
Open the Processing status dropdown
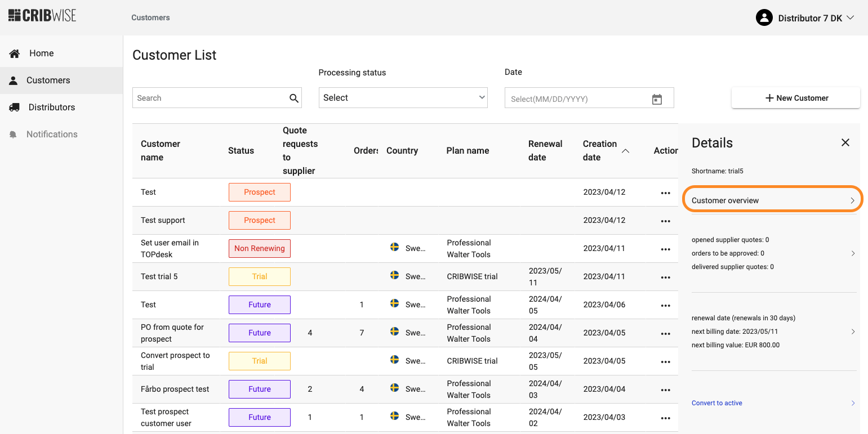click(x=403, y=98)
